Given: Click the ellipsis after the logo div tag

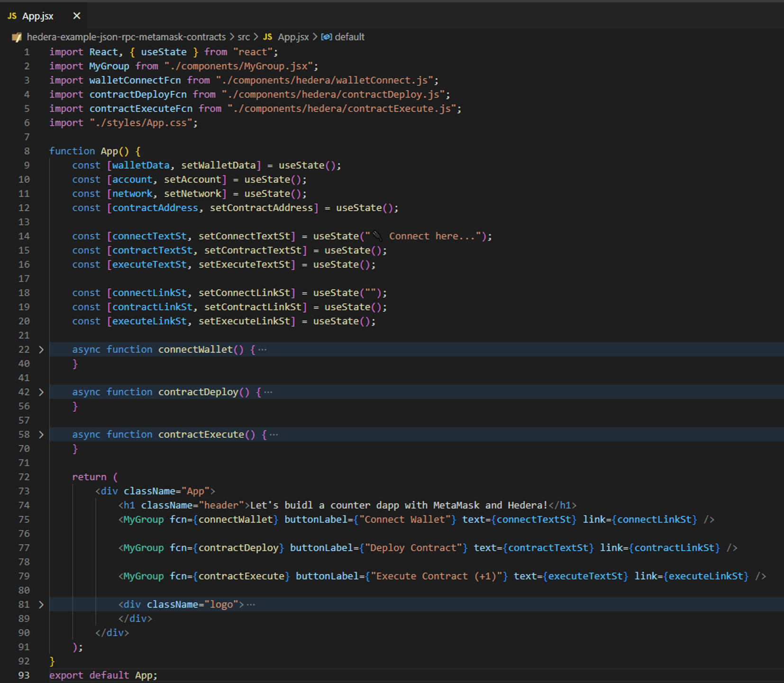Looking at the screenshot, I should 251,605.
